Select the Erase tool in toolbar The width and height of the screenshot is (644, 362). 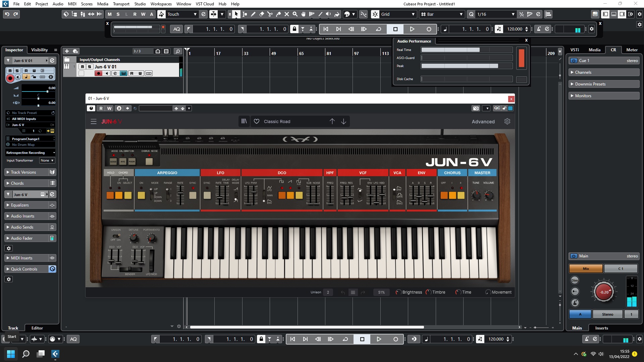point(262,14)
